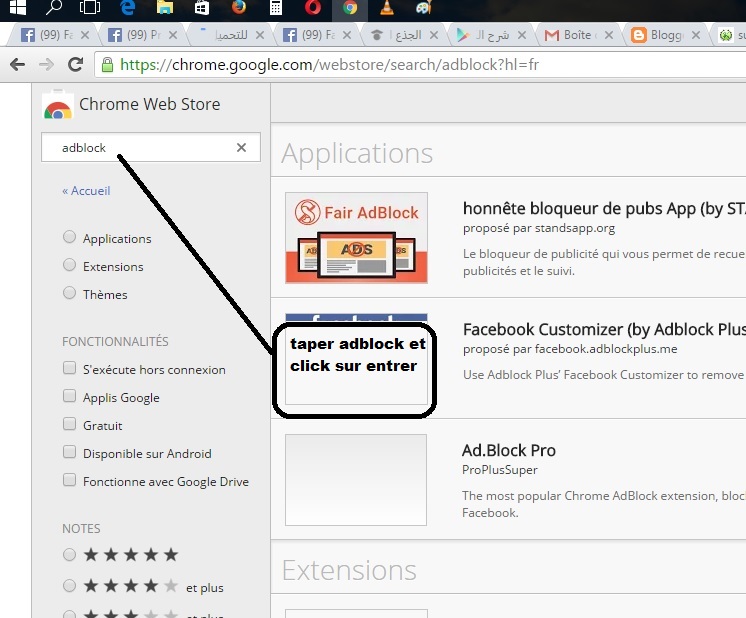746x618 pixels.
Task: Open File Explorer from the taskbar
Action: pyautogui.click(x=165, y=7)
